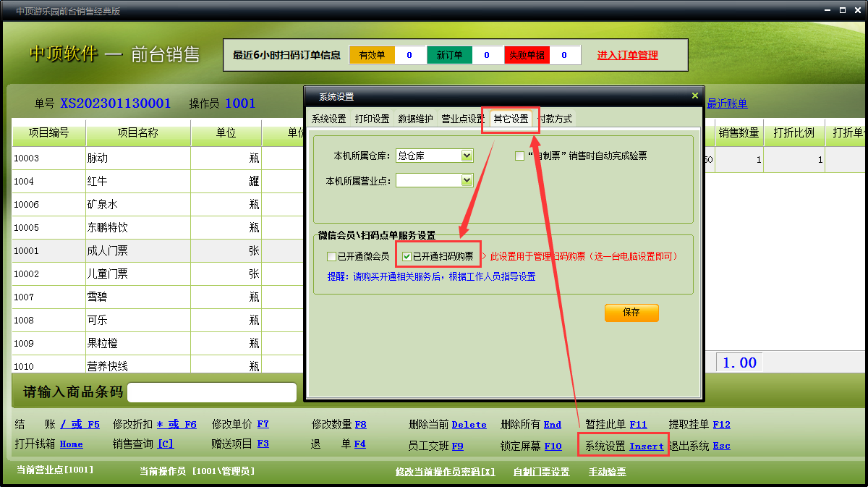Screen dimensions: 868x487
Task: Enable the 已开通微会员 checkbox
Action: [332, 256]
